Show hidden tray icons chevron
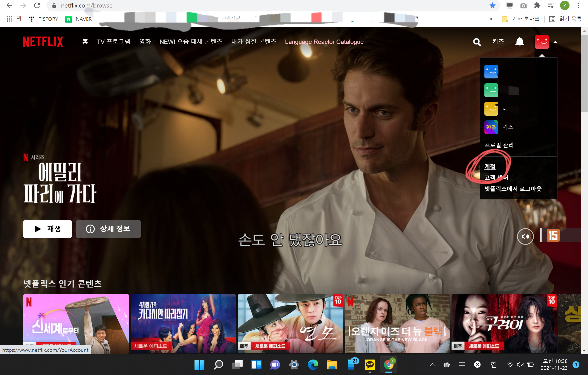The image size is (588, 375). point(432,365)
